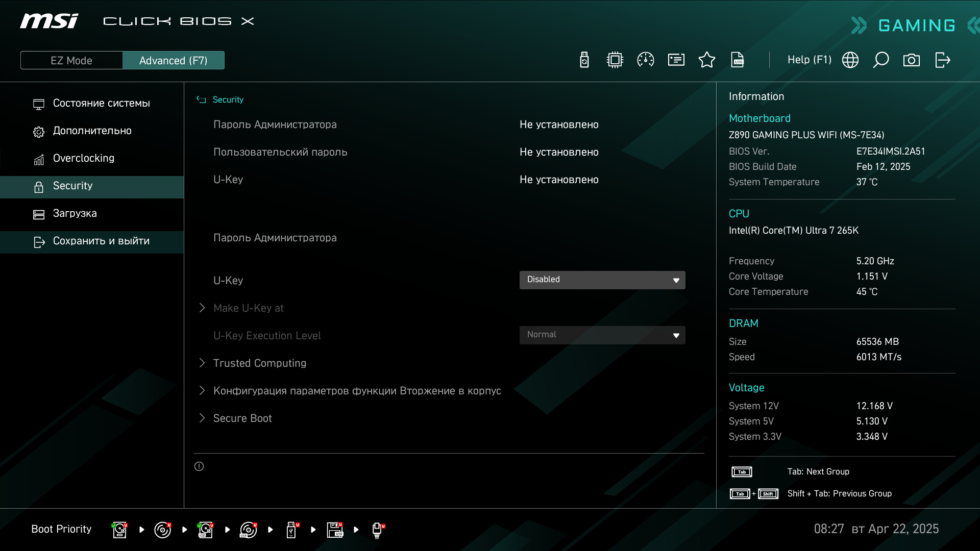Click the monitor icon beside Состояние системы
Image resolution: width=980 pixels, height=551 pixels.
[x=39, y=104]
